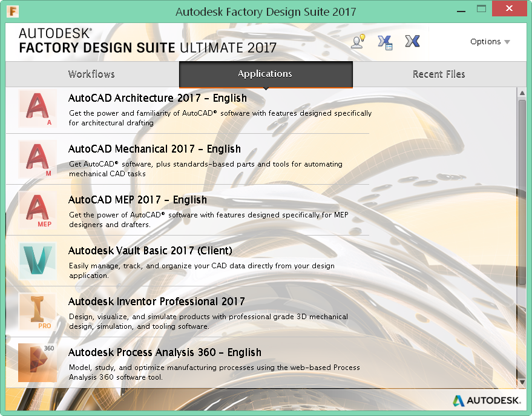Image resolution: width=532 pixels, height=416 pixels.
Task: Launch the AutoCAD MEP 2017 icon
Action: tap(38, 210)
